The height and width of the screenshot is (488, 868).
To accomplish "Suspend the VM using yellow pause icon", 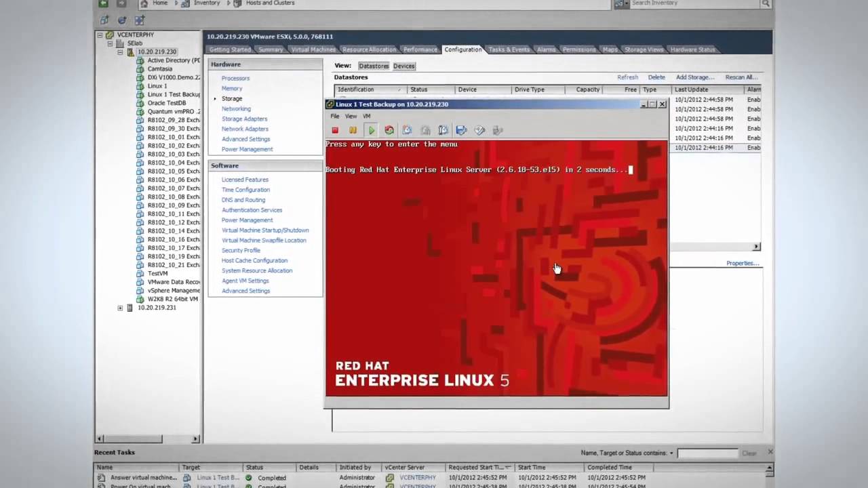I will coord(353,130).
